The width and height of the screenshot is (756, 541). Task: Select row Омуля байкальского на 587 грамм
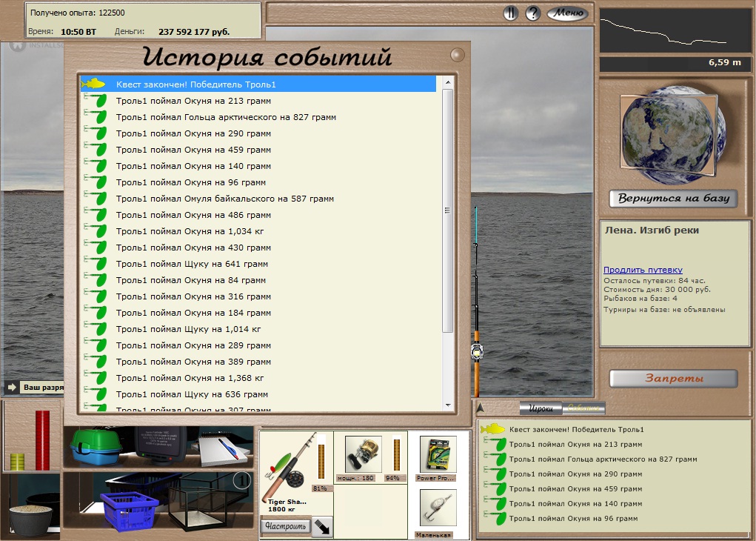click(258, 199)
